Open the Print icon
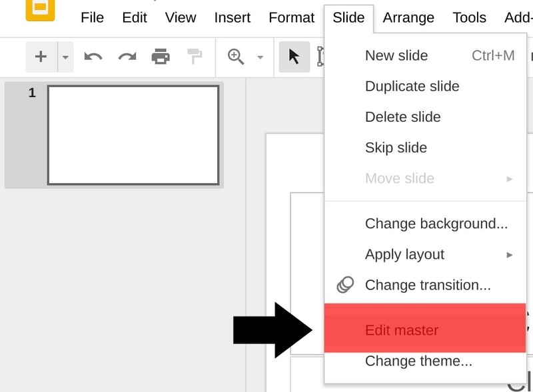This screenshot has height=392, width=533. pos(159,57)
